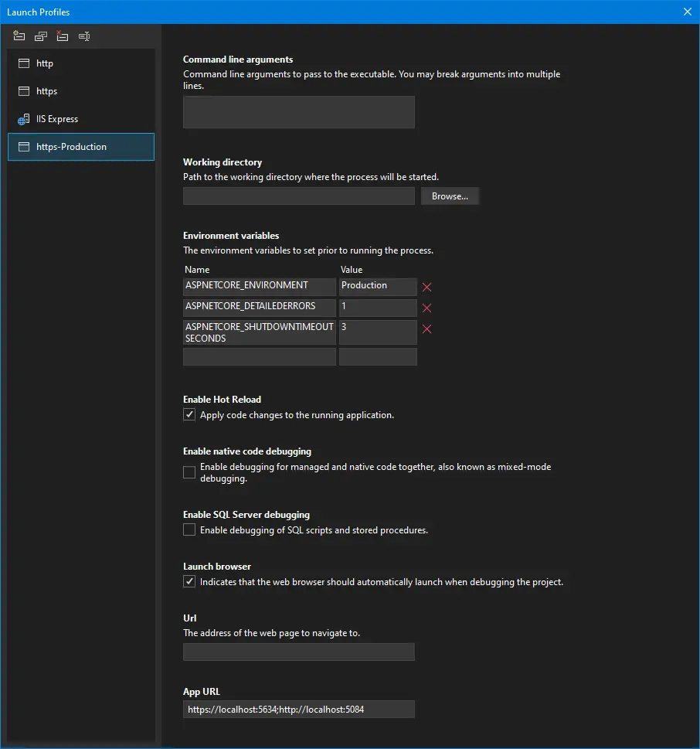Select the http launch profile
700x749 pixels.
point(45,63)
